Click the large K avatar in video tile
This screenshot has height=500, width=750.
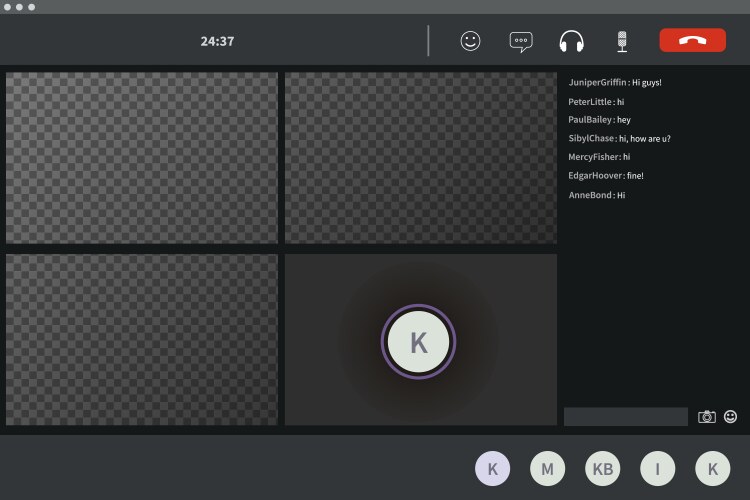point(418,342)
